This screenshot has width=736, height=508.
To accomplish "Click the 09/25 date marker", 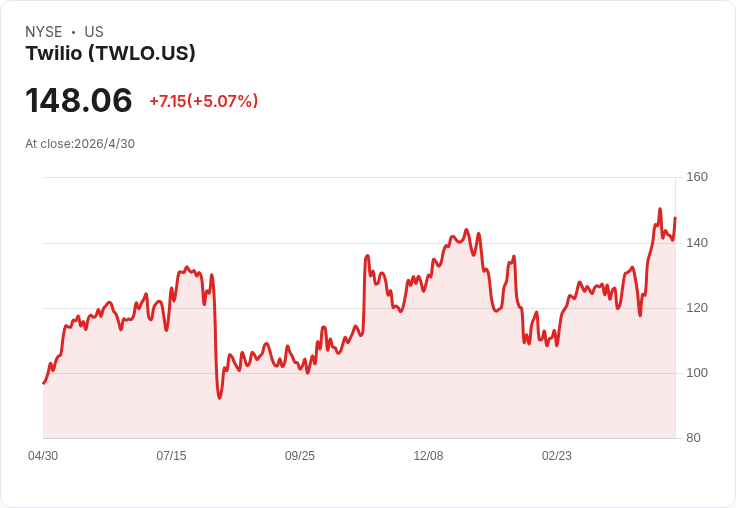I will tap(300, 456).
